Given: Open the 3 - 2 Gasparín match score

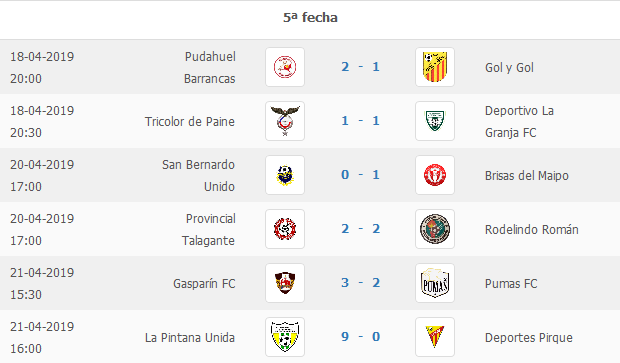Looking at the screenshot, I should 360,283.
